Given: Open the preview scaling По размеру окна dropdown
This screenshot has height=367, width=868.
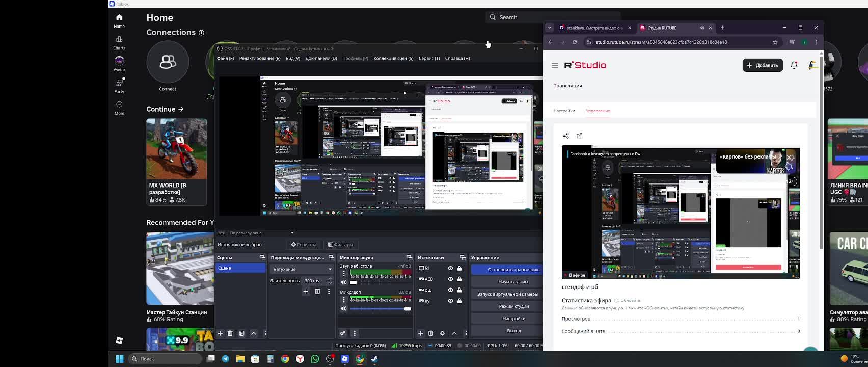Looking at the screenshot, I should [292, 233].
